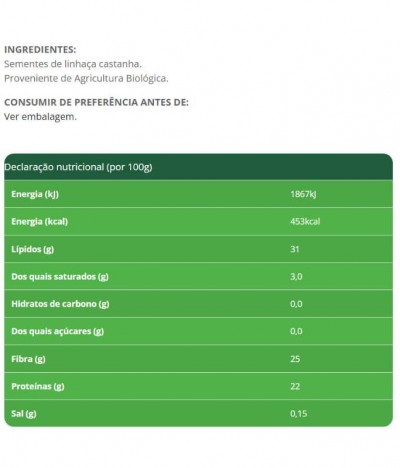Viewport: 400px width, 468px height.
Task: Select the 'Energia (kJ)' row label
Action: 35,194
